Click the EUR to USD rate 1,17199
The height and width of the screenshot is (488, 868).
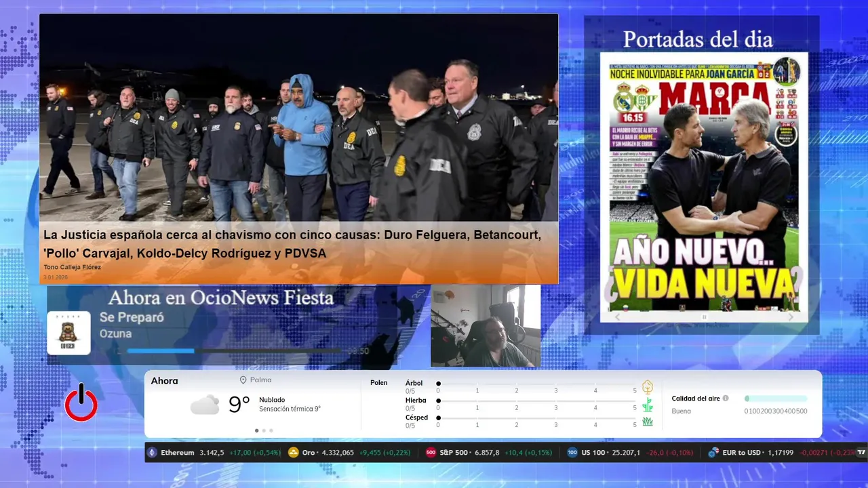point(781,452)
